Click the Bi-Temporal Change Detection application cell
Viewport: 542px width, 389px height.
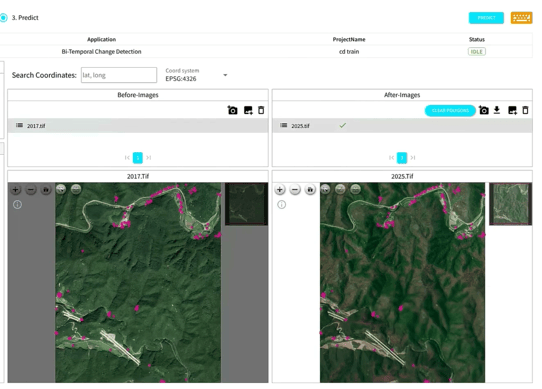[101, 52]
